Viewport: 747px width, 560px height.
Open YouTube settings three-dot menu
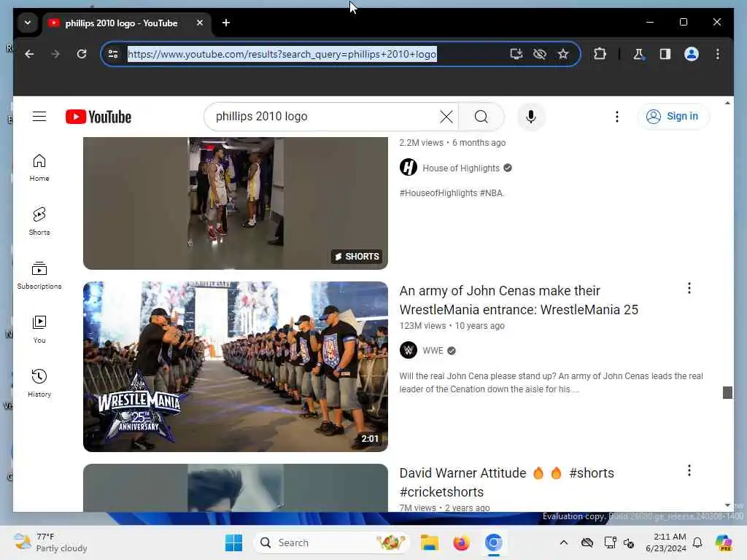617,117
